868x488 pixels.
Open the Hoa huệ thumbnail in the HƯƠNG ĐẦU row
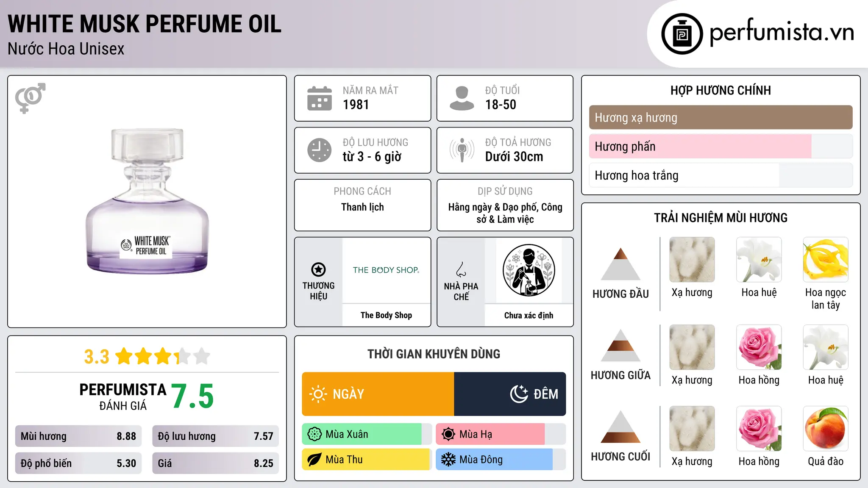pyautogui.click(x=759, y=260)
